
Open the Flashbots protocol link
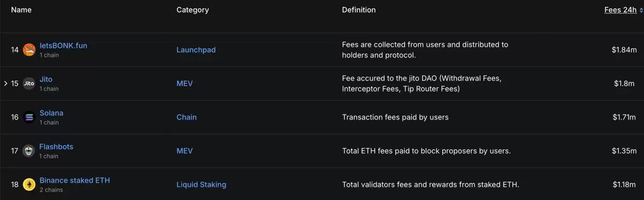56,146
